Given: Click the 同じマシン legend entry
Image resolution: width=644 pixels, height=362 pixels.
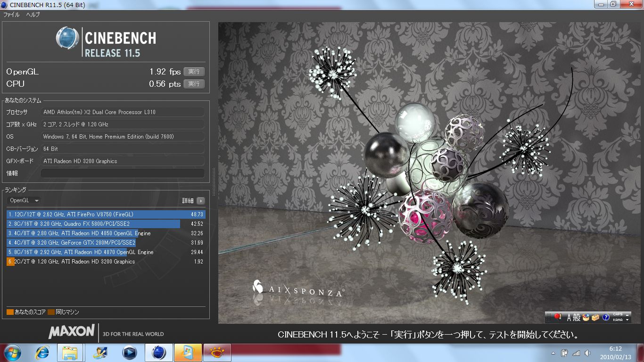Looking at the screenshot, I should (64, 312).
